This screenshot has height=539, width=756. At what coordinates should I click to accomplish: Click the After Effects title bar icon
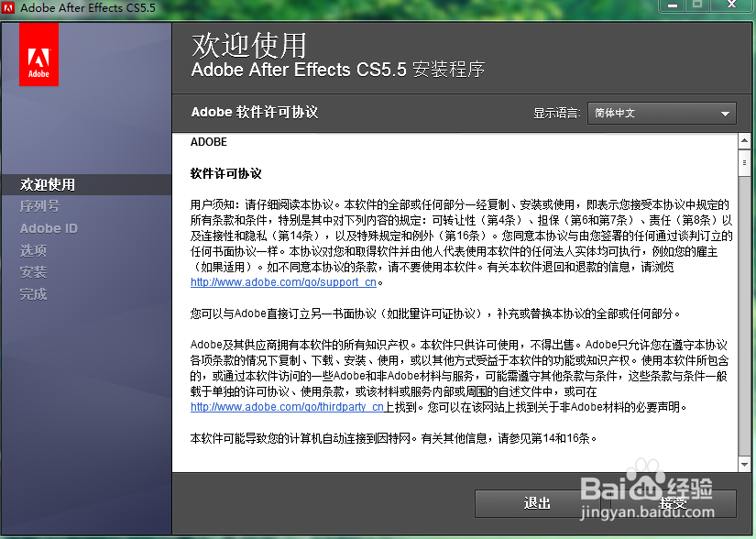8,7
